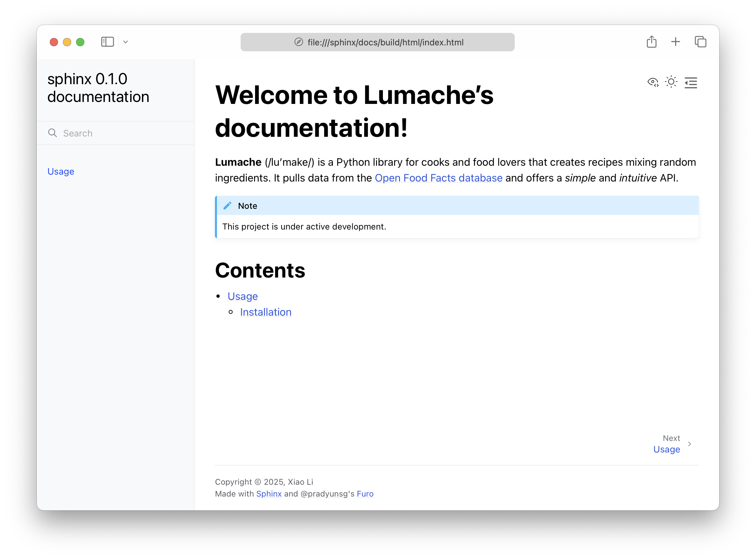This screenshot has height=559, width=756.
Task: Click the view source eye icon
Action: 652,82
